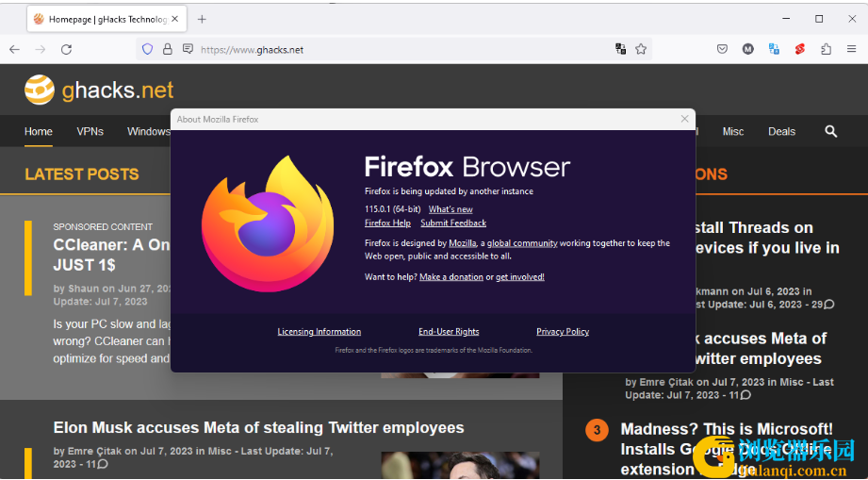Click the number 3 ranking badge
The height and width of the screenshot is (480, 868).
click(597, 430)
